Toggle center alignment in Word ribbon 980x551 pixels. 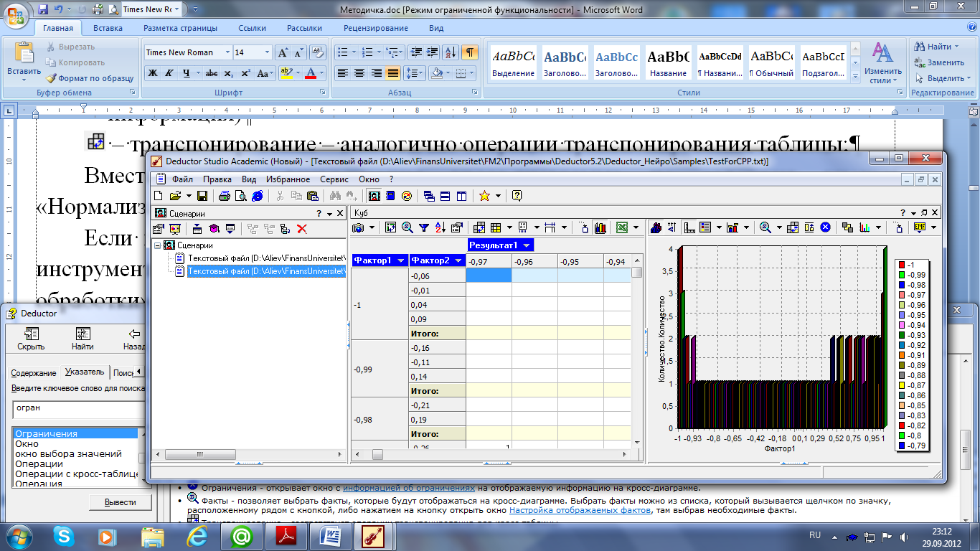click(359, 73)
